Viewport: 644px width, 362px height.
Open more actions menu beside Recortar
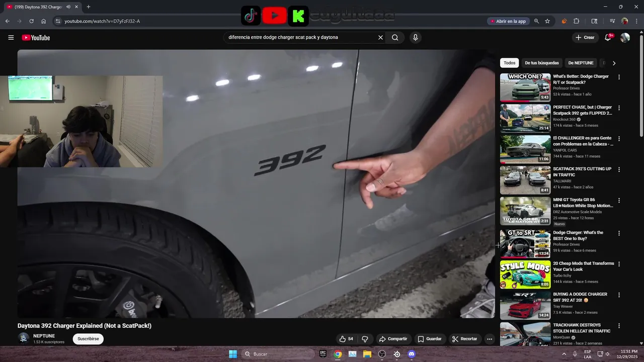coord(489,339)
